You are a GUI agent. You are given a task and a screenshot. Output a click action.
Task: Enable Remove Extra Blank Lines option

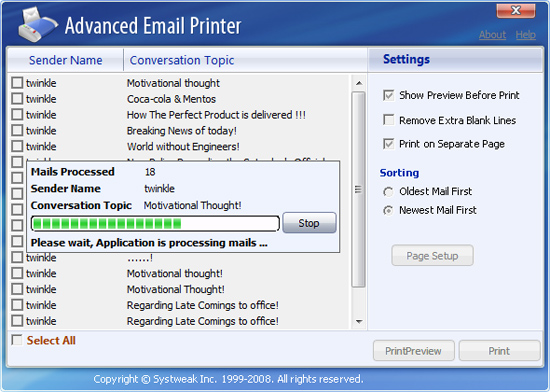click(389, 120)
